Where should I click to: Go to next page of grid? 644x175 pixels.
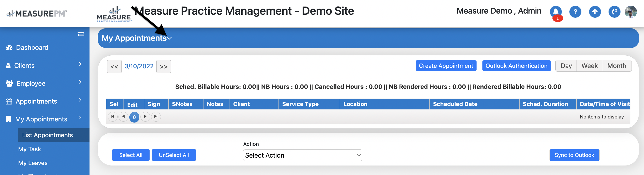[145, 116]
